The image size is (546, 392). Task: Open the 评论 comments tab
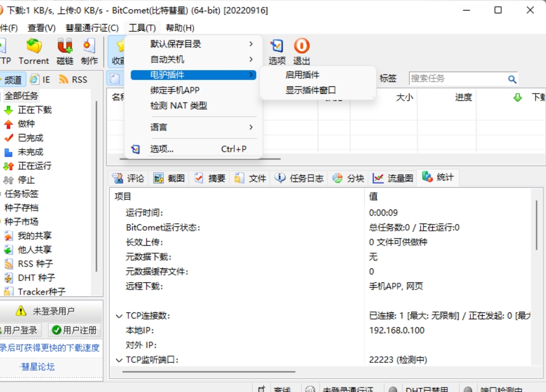(x=128, y=178)
